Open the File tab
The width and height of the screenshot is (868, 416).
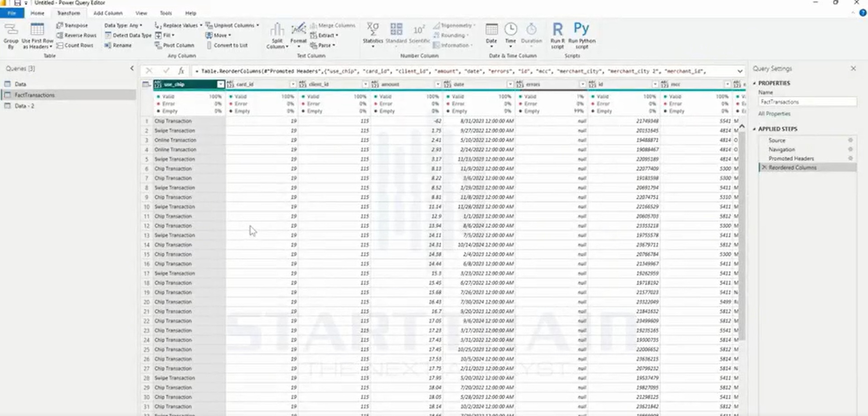pos(12,13)
